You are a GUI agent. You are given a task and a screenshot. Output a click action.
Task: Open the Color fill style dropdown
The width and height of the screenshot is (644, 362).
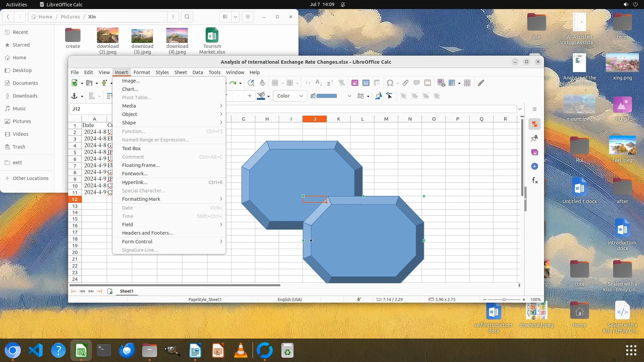290,96
